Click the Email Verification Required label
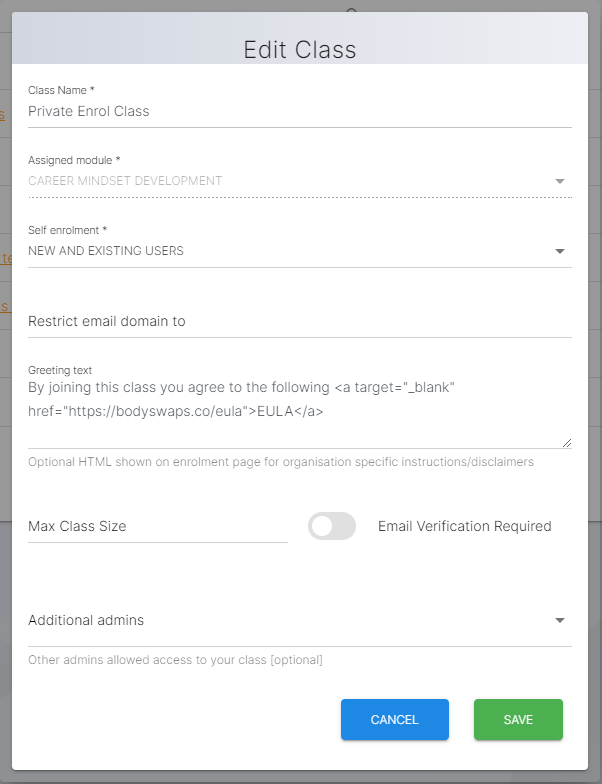This screenshot has width=602, height=784. click(464, 526)
